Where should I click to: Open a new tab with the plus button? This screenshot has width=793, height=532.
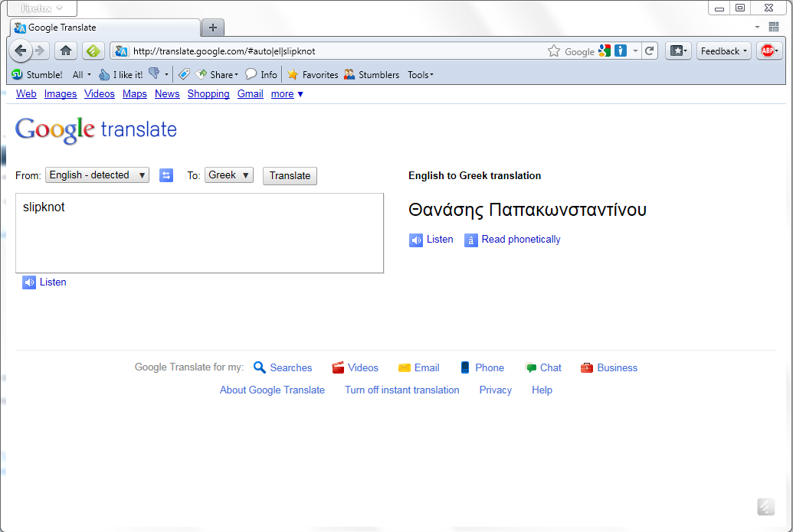(213, 28)
